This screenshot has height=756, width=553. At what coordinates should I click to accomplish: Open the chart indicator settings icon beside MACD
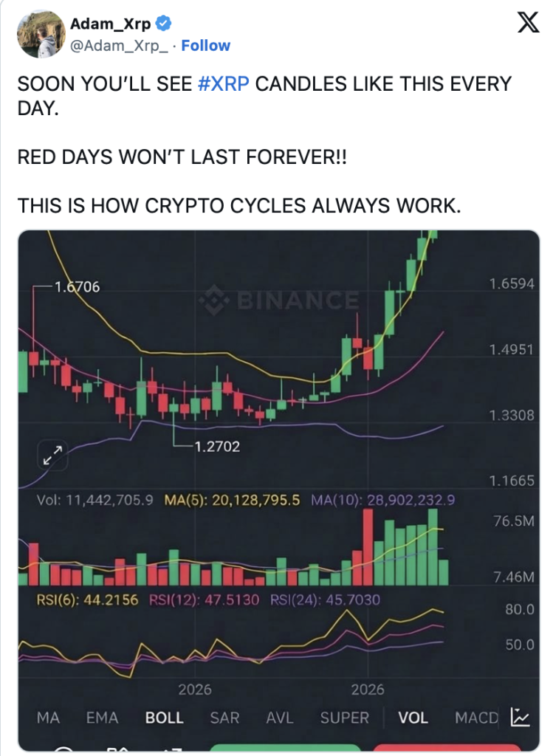[521, 716]
